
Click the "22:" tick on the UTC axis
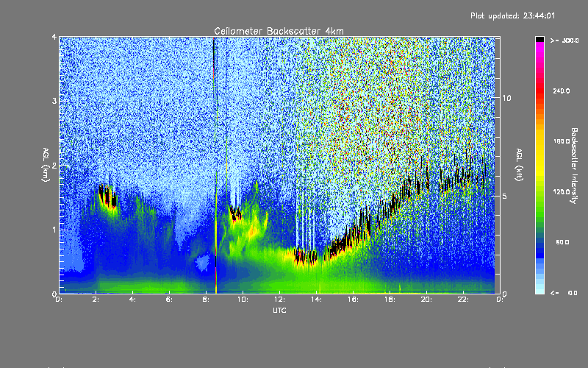click(x=463, y=300)
